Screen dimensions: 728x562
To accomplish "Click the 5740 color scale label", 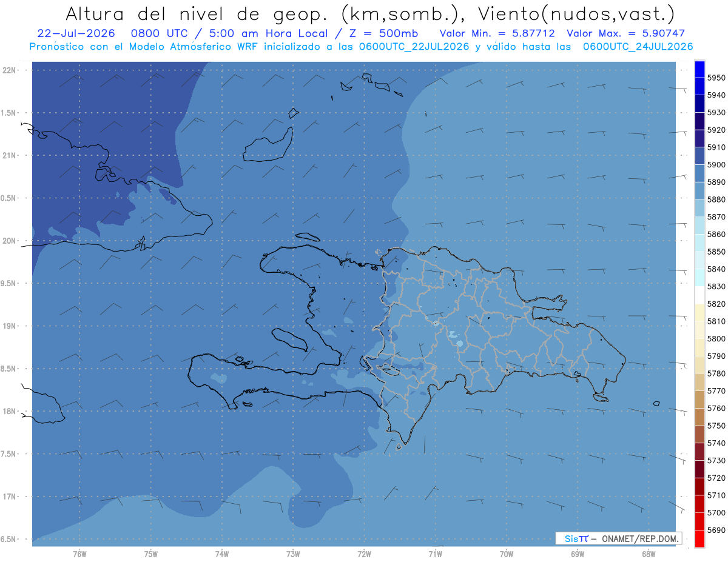I will 716,443.
